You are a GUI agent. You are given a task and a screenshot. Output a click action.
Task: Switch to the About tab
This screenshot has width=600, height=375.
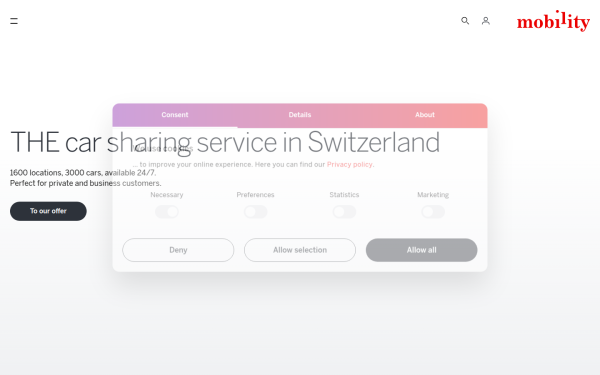pos(425,115)
